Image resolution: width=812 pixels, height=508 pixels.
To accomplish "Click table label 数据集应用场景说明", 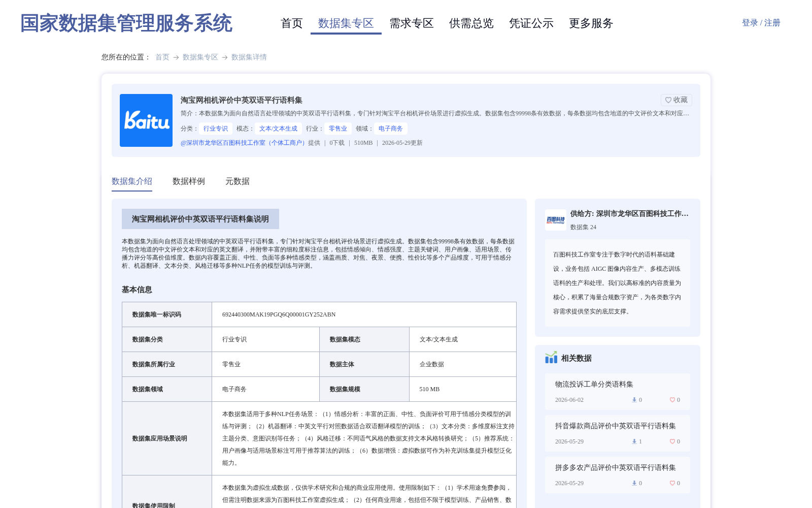I will [160, 438].
